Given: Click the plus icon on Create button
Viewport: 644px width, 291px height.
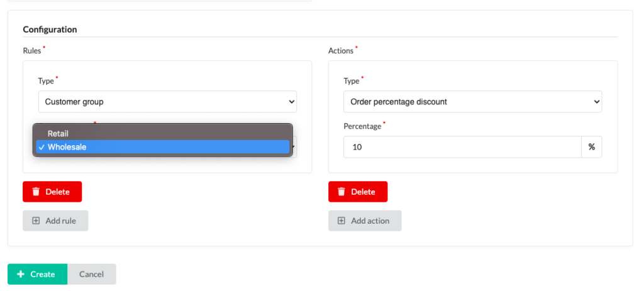Looking at the screenshot, I should (21, 274).
